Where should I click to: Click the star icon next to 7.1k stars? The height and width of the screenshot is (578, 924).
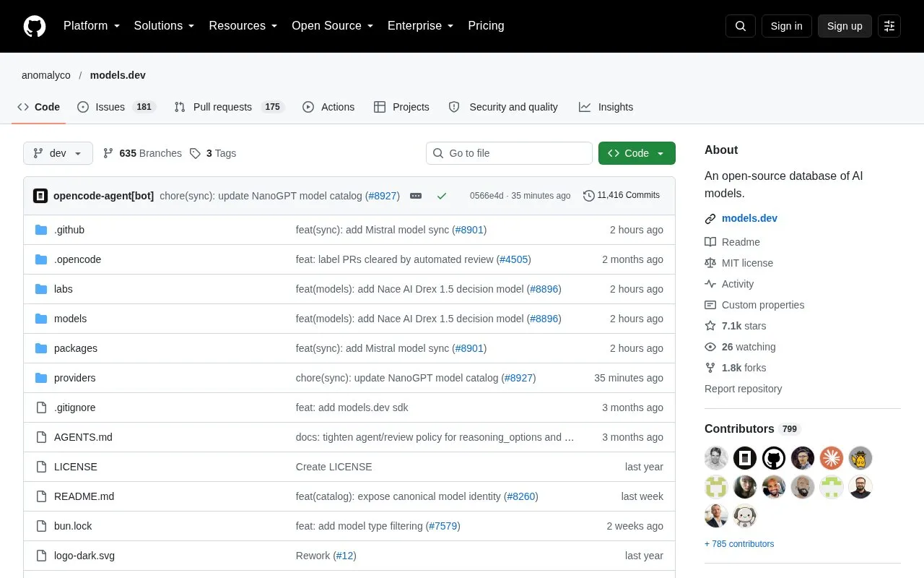[710, 326]
